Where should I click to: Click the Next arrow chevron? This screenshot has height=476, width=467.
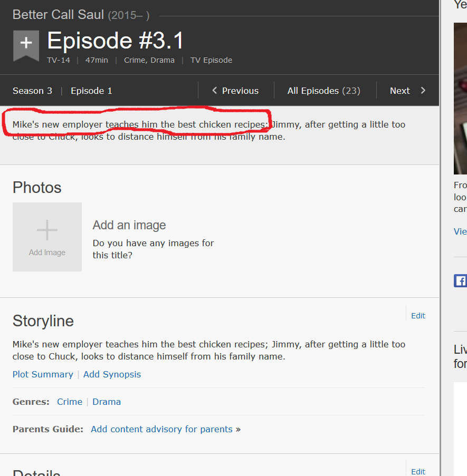click(x=423, y=91)
